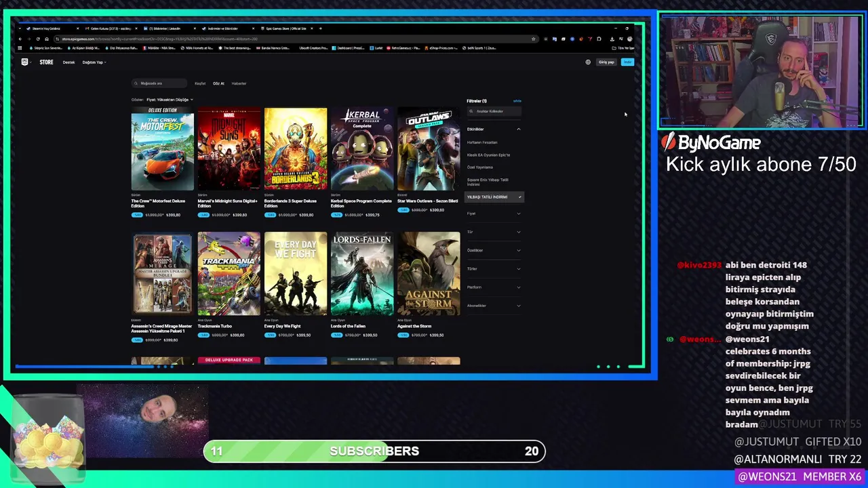
Task: Uncheck the YILBAŞI TATİLİ İNDİRİMİ filter
Action: click(494, 197)
